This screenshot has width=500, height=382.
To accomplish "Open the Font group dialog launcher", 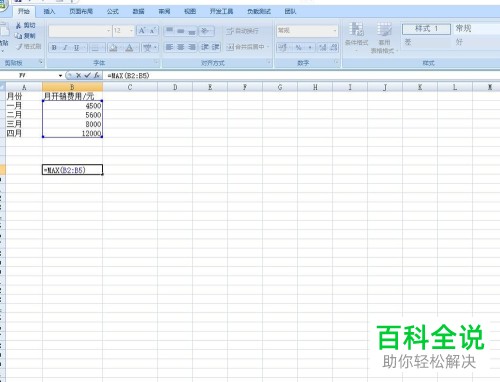I will (x=156, y=62).
